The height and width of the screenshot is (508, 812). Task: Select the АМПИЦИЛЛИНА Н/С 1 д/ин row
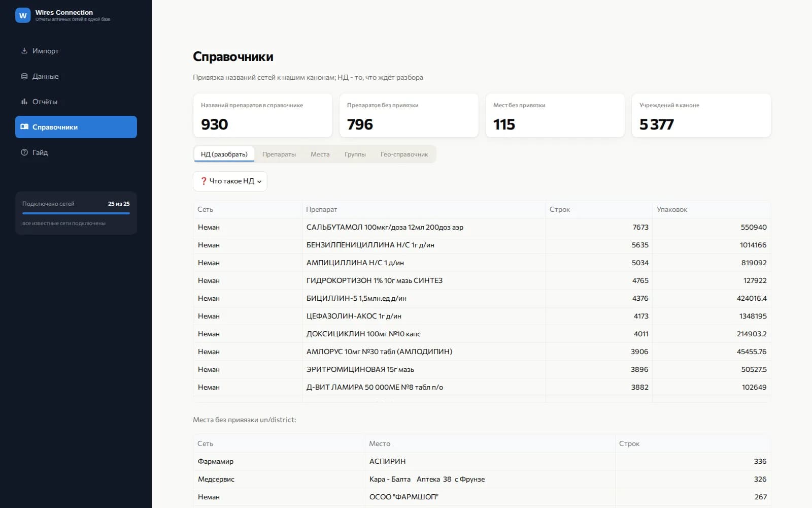482,263
